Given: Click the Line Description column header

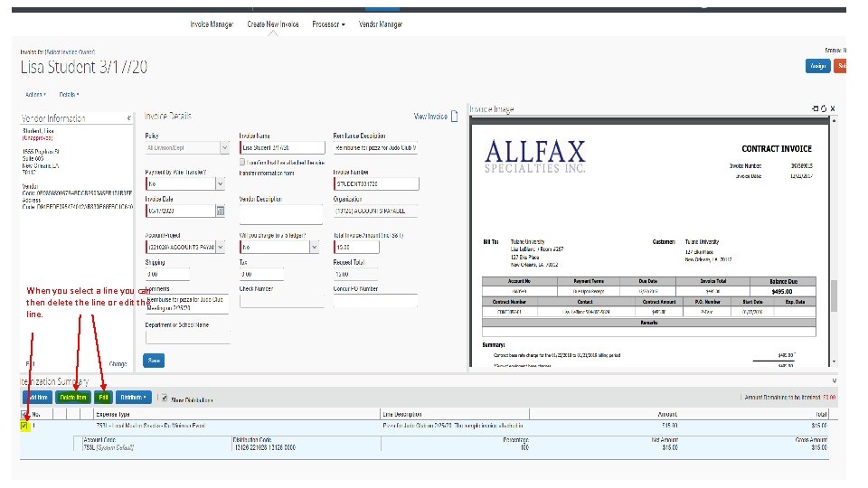Looking at the screenshot, I should coord(402,414).
